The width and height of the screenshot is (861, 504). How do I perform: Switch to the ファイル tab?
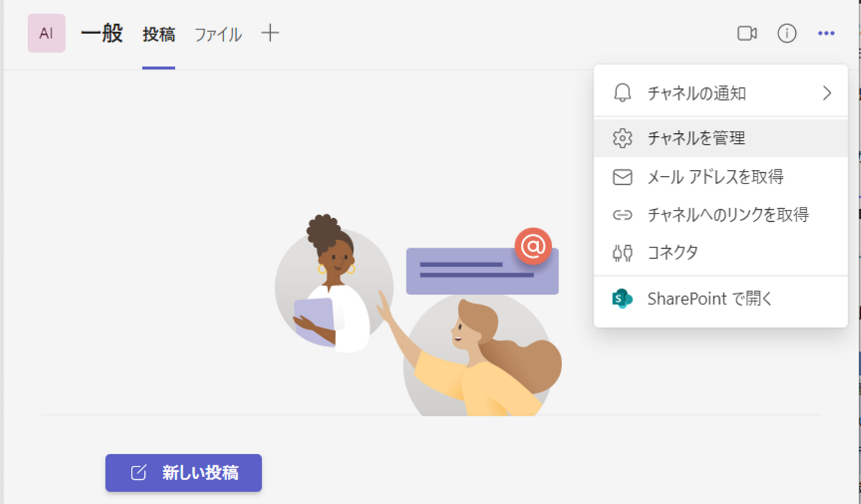coord(218,35)
